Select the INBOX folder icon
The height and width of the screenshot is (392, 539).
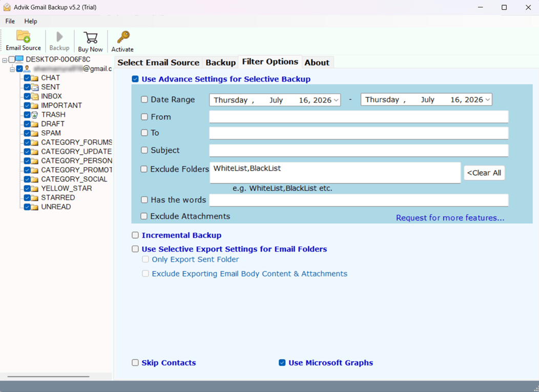(x=35, y=96)
